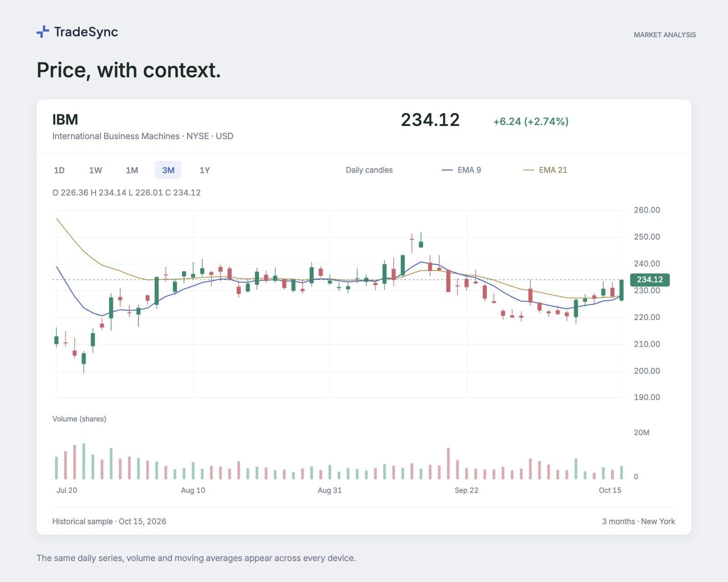This screenshot has height=582, width=728.
Task: Select the latest green candle at Oct 15
Action: [622, 290]
